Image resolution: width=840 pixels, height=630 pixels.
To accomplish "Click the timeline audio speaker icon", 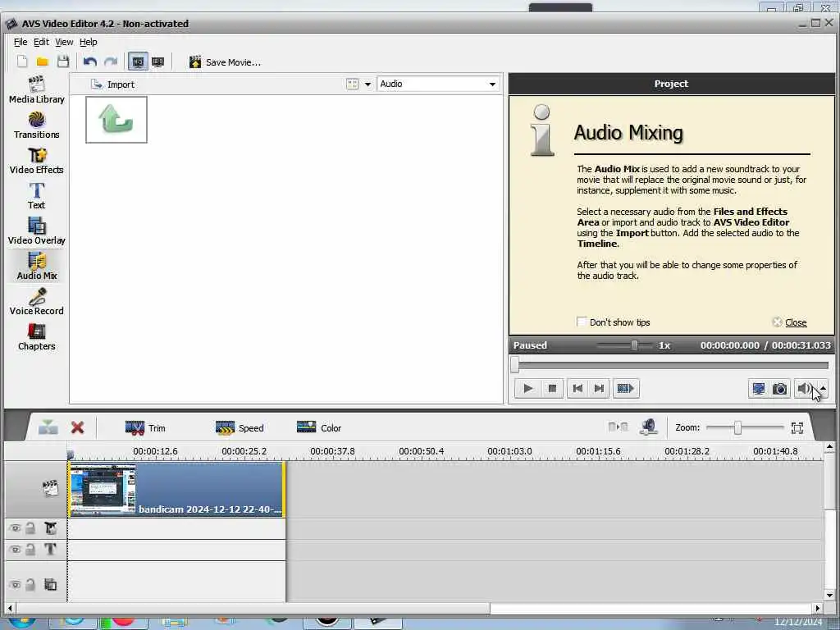I will coord(649,427).
